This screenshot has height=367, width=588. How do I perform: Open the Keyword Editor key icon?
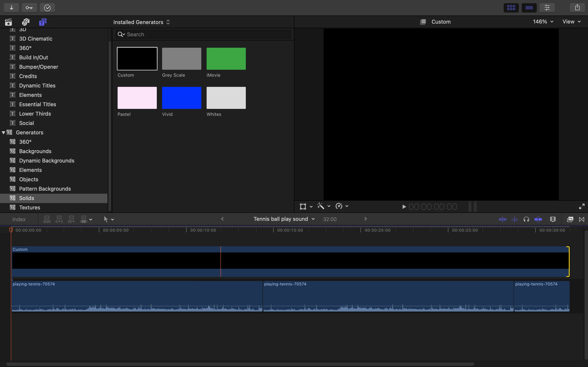pyautogui.click(x=29, y=8)
